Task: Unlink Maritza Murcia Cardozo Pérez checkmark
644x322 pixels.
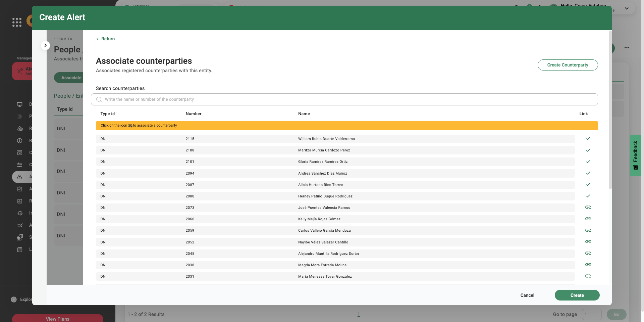Action: 588,150
